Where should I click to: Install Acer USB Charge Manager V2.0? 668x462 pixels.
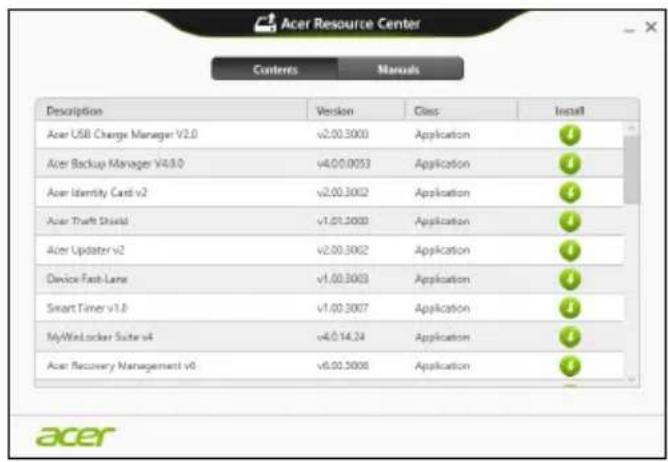(570, 135)
